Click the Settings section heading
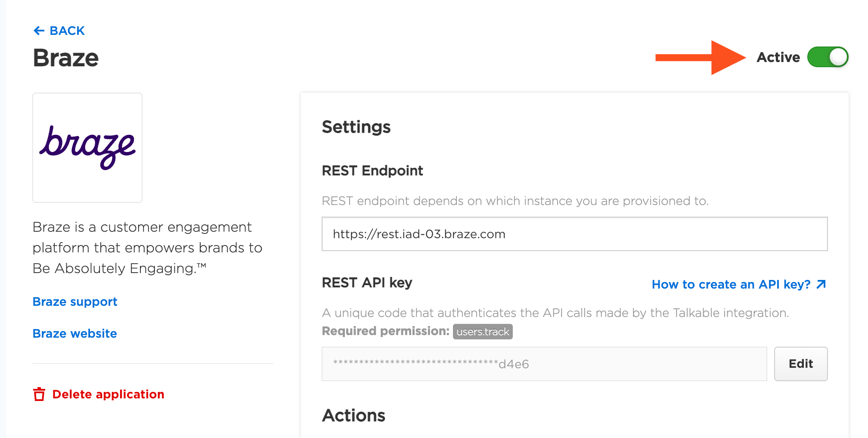Viewport: 868px width, 438px height. point(356,127)
